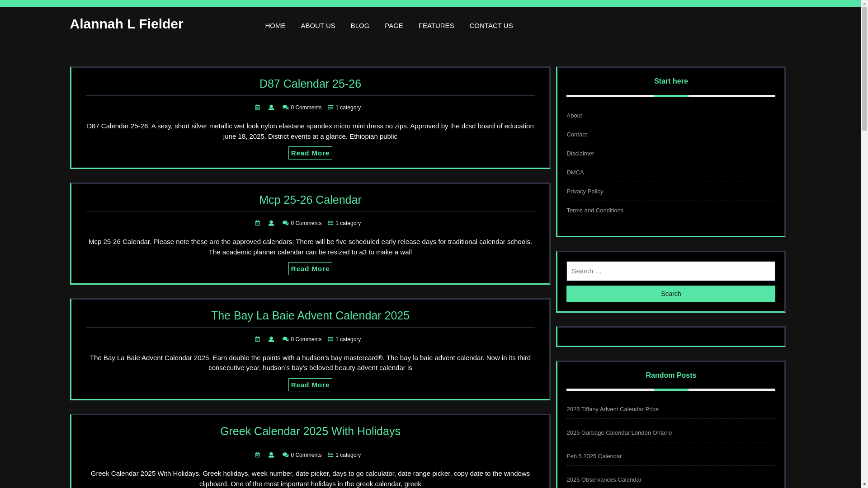
Task: Click comments bubble icon under Bay La Baie post
Action: [x=285, y=339]
